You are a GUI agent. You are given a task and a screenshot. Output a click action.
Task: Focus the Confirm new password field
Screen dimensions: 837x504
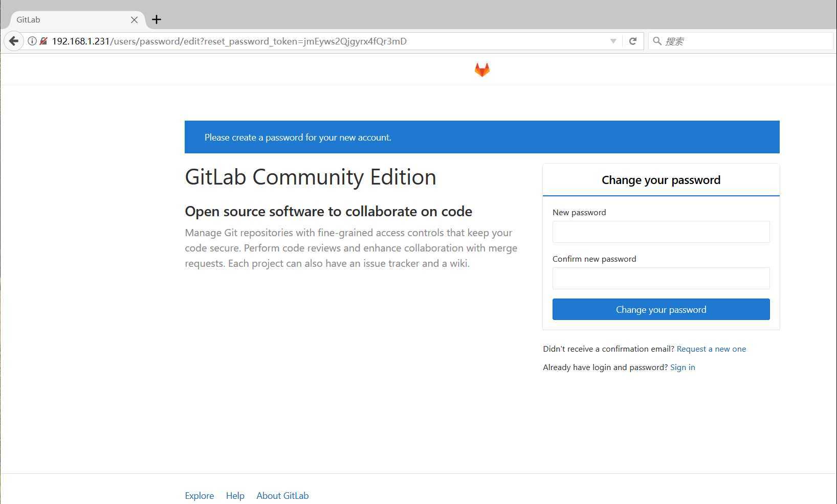pyautogui.click(x=661, y=278)
